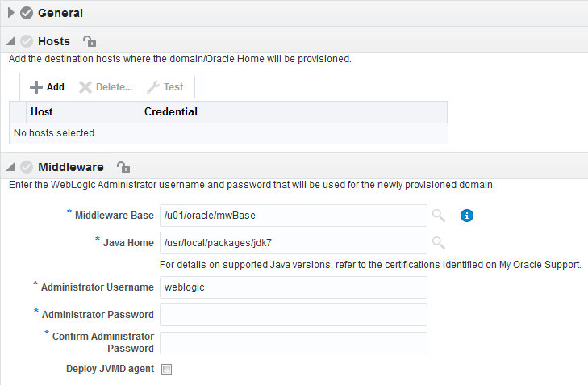Image resolution: width=588 pixels, height=385 pixels.
Task: Open the Middleware Base information icon
Action: coord(467,216)
